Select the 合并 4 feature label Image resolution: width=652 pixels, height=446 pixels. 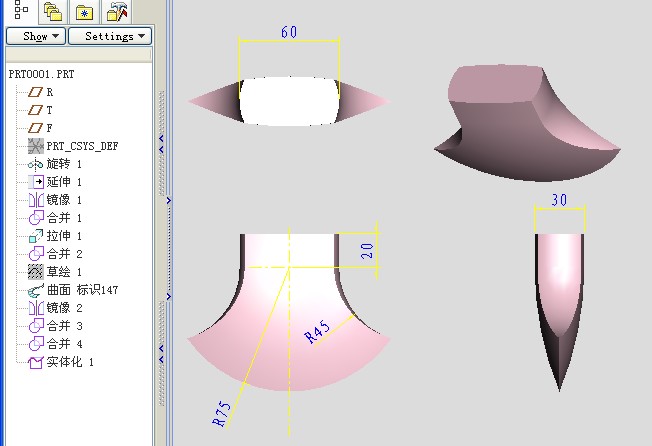click(64, 344)
